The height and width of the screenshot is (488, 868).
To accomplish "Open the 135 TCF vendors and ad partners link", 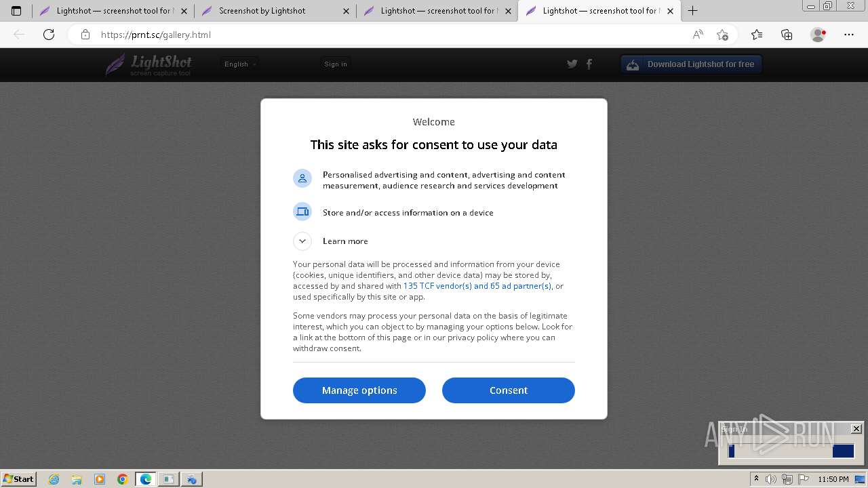I will pos(477,286).
